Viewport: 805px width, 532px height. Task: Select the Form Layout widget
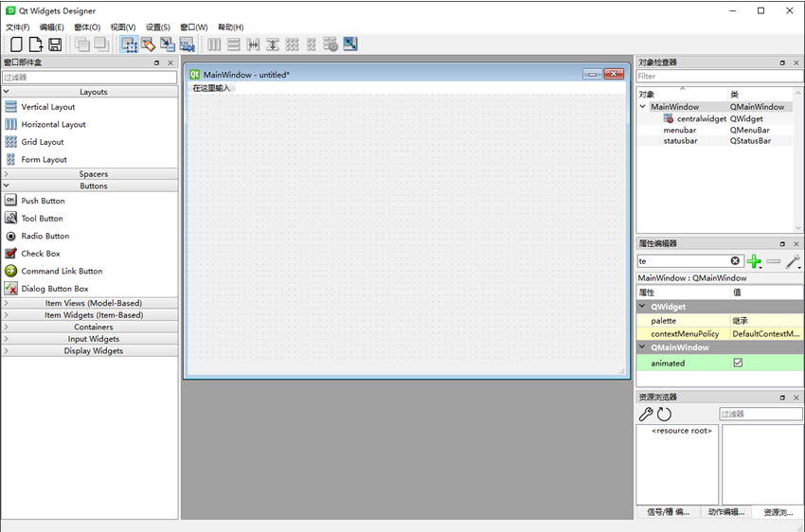[45, 160]
